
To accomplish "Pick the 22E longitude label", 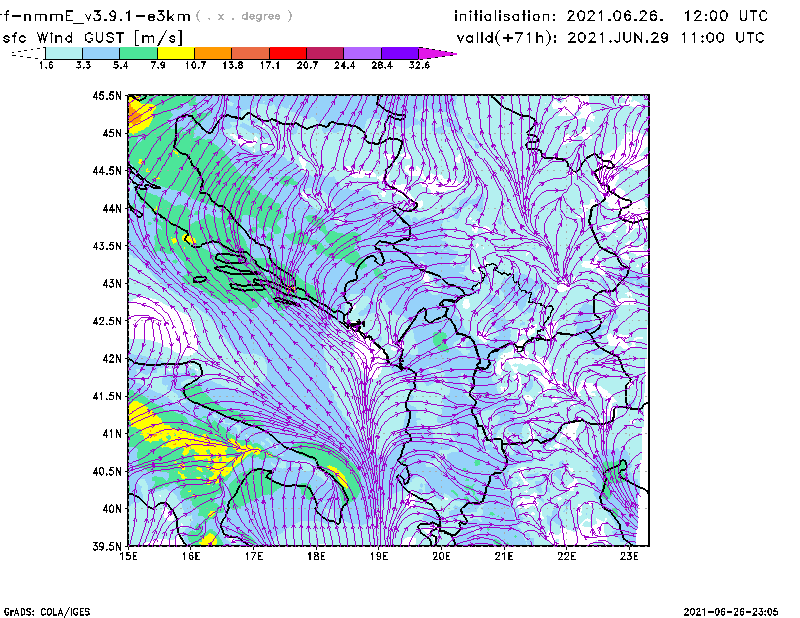I will (x=566, y=556).
